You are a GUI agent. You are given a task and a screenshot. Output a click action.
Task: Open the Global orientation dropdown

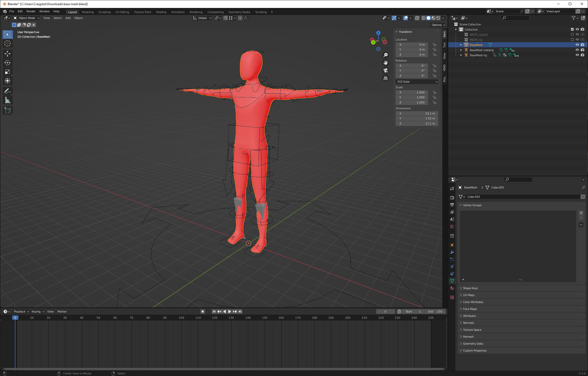tap(202, 18)
